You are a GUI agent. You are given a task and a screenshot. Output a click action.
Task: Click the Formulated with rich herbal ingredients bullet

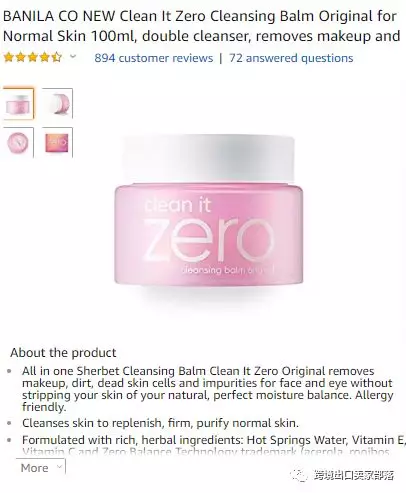click(213, 446)
